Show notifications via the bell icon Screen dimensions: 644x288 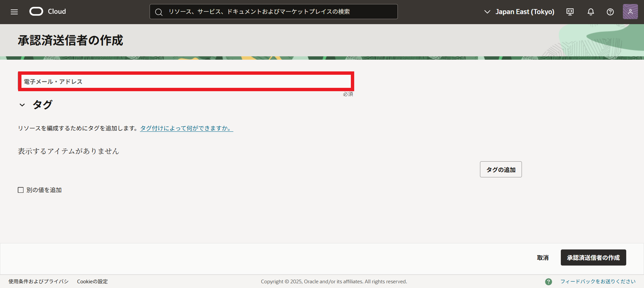[x=591, y=12]
